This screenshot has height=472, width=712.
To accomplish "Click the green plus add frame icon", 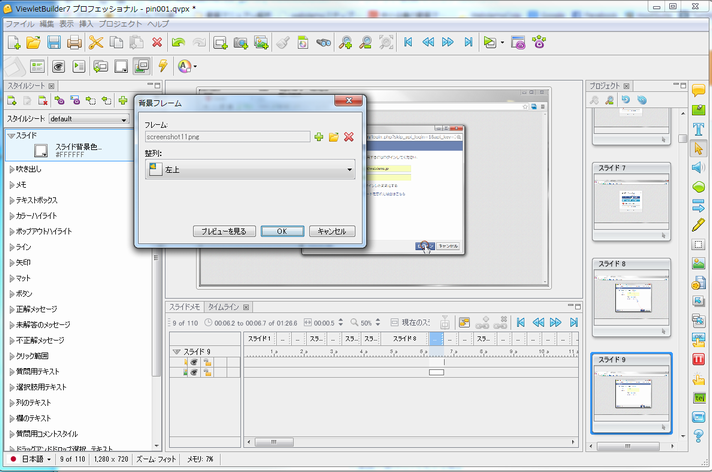I will 319,136.
